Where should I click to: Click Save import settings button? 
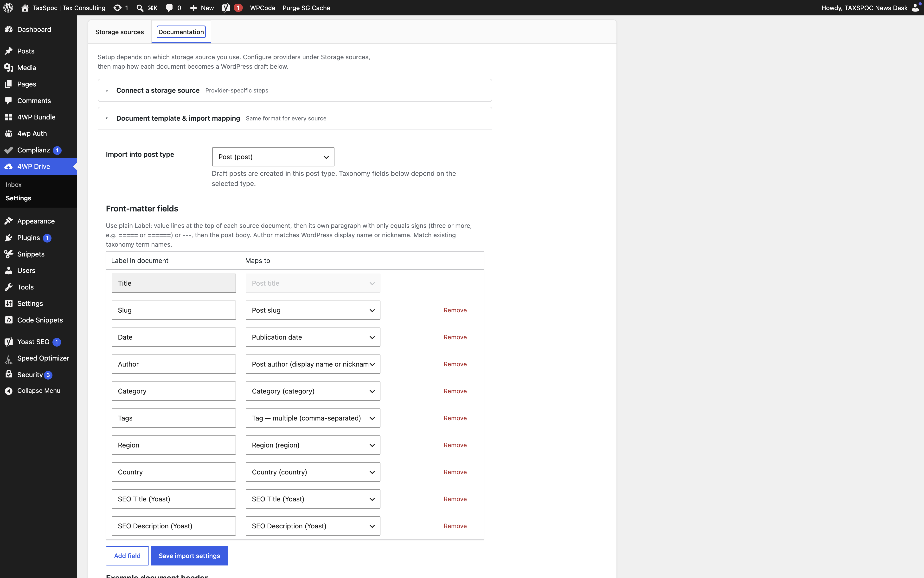tap(189, 556)
